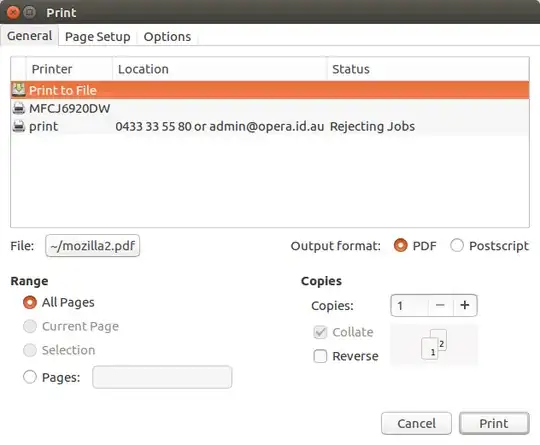Open the ~/mozilla2.pdf file chooser
This screenshot has height=445, width=540.
pos(93,246)
